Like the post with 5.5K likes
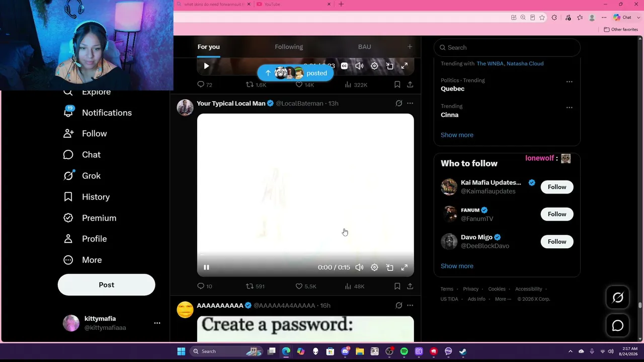Viewport: 644px width, 362px height. (305, 286)
